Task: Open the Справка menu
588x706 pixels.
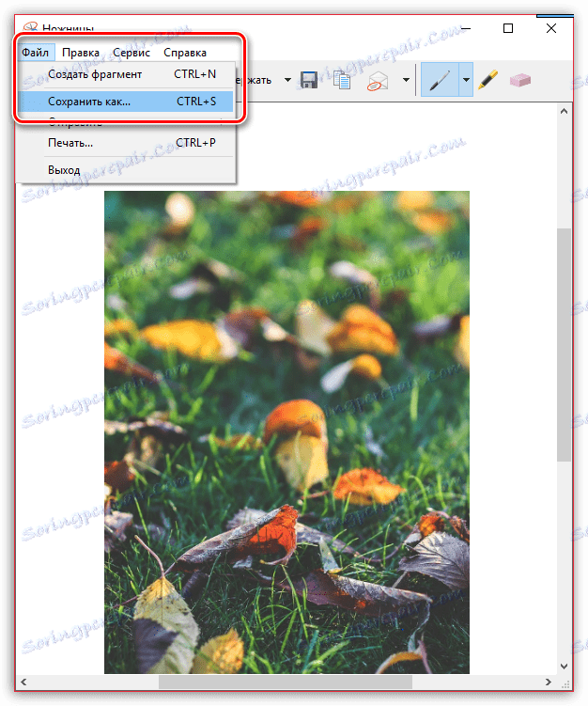Action: tap(185, 53)
